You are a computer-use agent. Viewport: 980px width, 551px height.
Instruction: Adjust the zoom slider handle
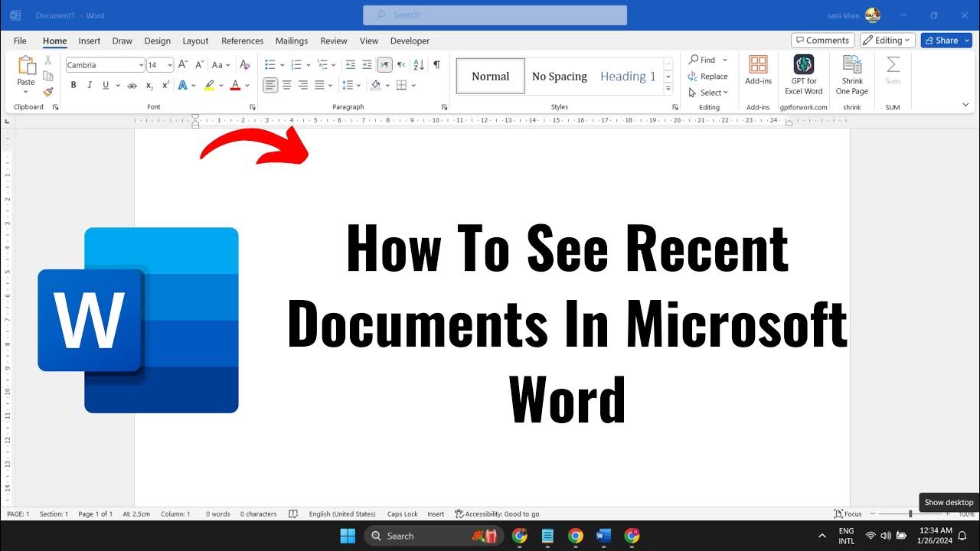tap(910, 514)
